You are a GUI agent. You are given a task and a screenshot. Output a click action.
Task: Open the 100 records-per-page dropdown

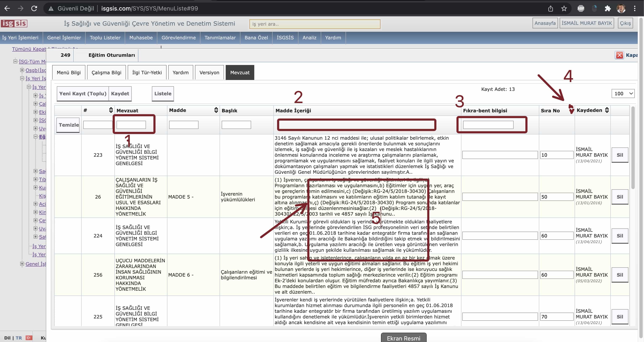(623, 94)
